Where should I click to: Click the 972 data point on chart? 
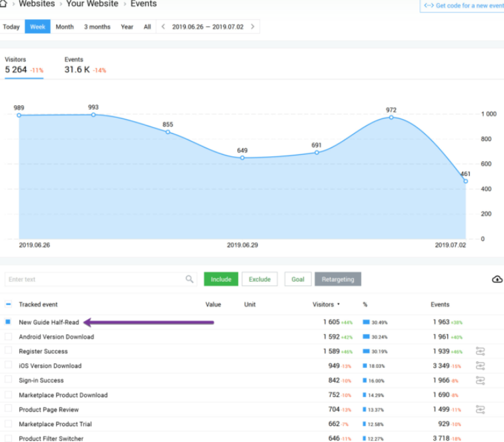coord(392,117)
